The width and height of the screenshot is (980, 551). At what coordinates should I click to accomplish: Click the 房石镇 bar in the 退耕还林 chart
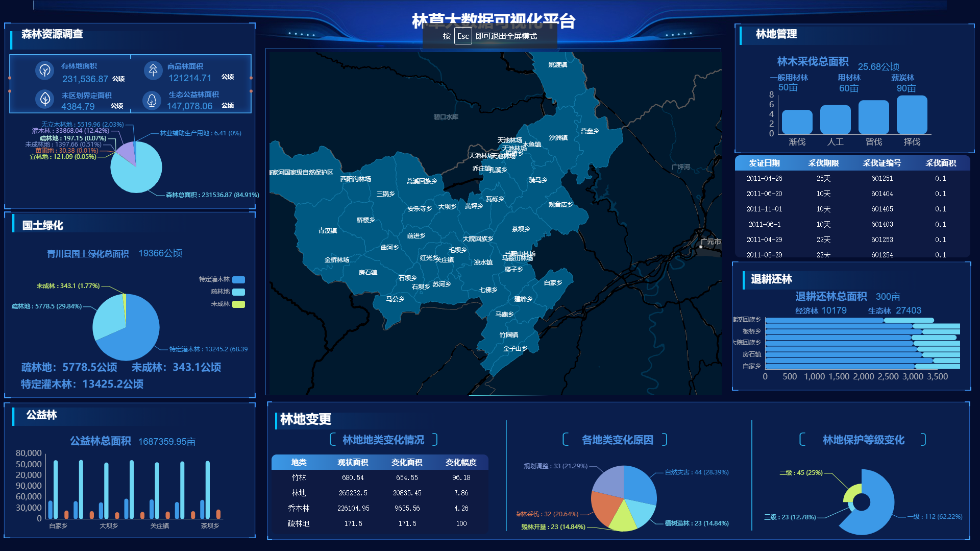(837, 354)
